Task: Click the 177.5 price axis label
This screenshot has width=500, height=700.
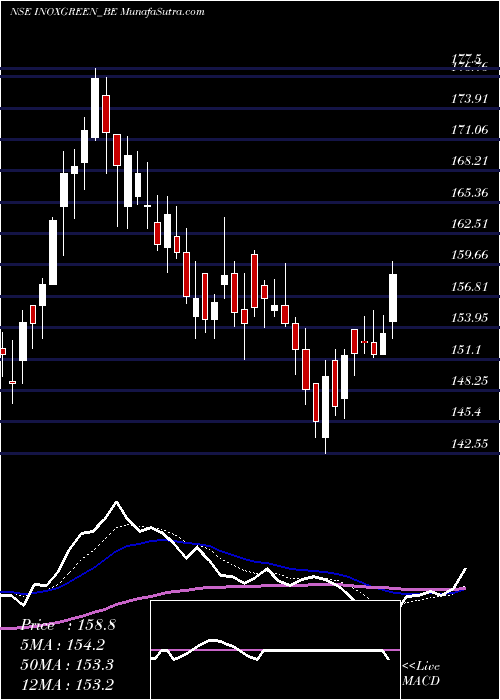Action: 467,58
